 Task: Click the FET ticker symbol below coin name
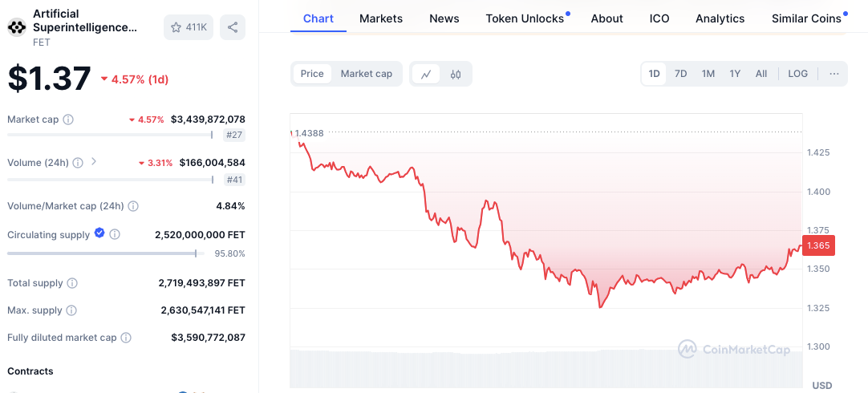coord(42,42)
